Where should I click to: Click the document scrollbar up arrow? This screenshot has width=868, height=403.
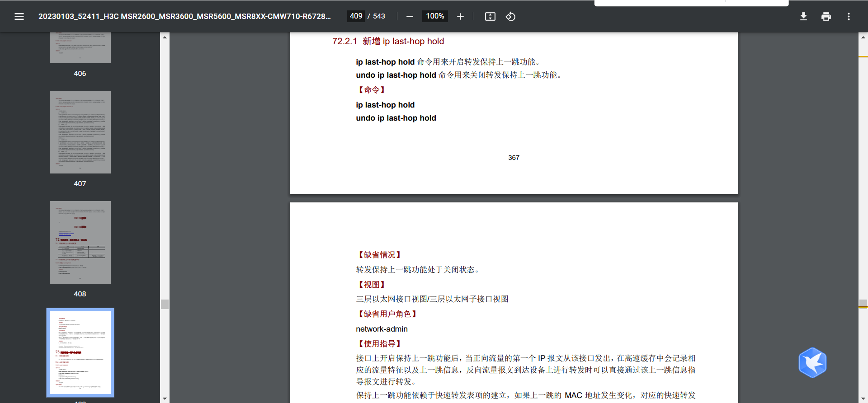click(863, 37)
